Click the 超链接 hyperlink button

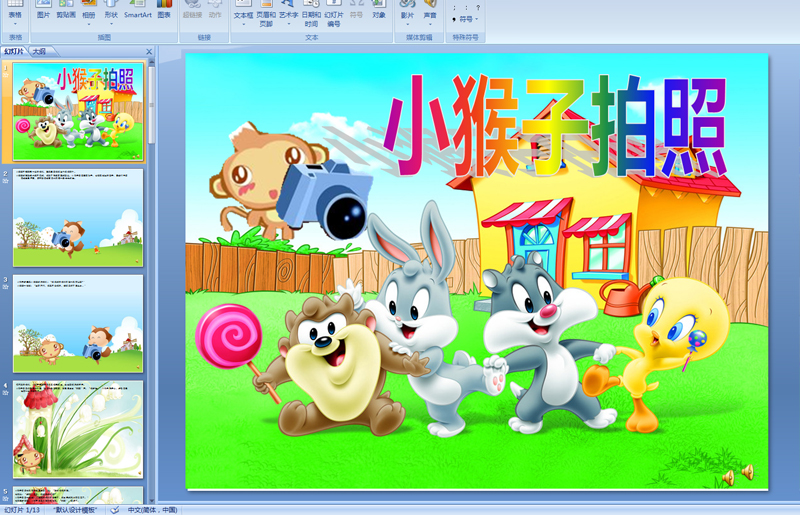(x=192, y=10)
